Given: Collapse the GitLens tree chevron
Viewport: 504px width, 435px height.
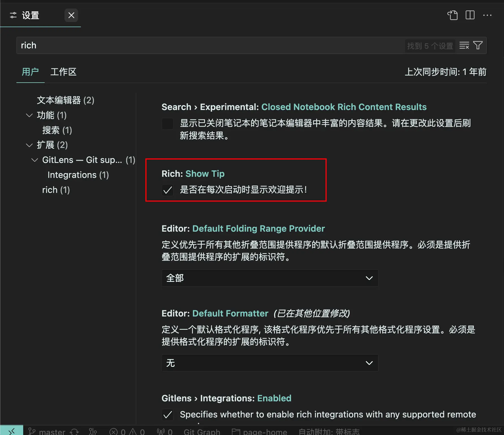Looking at the screenshot, I should coord(35,160).
